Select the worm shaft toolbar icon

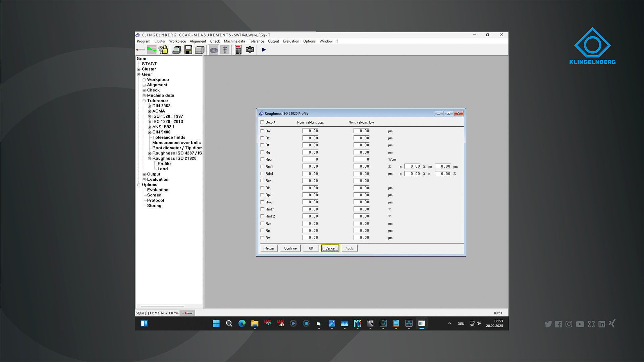pos(225,50)
